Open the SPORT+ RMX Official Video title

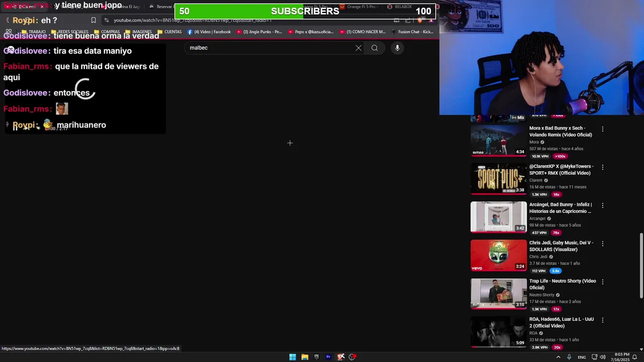pyautogui.click(x=561, y=169)
